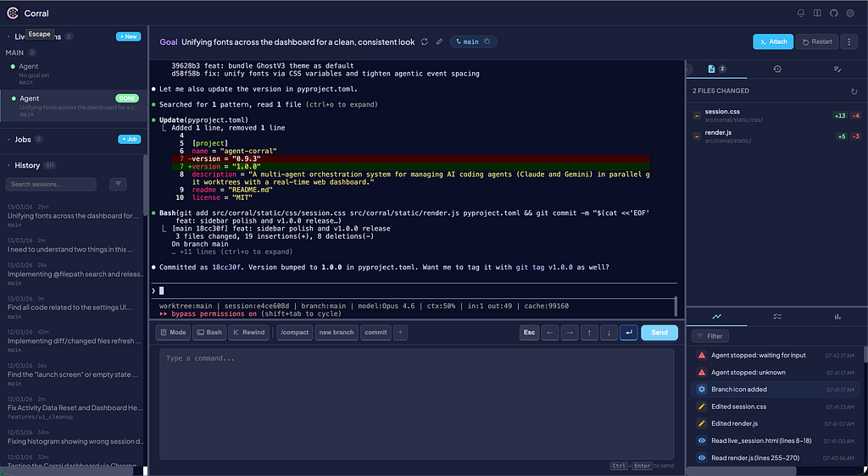
Task: Click the refresh goal icon
Action: point(425,42)
